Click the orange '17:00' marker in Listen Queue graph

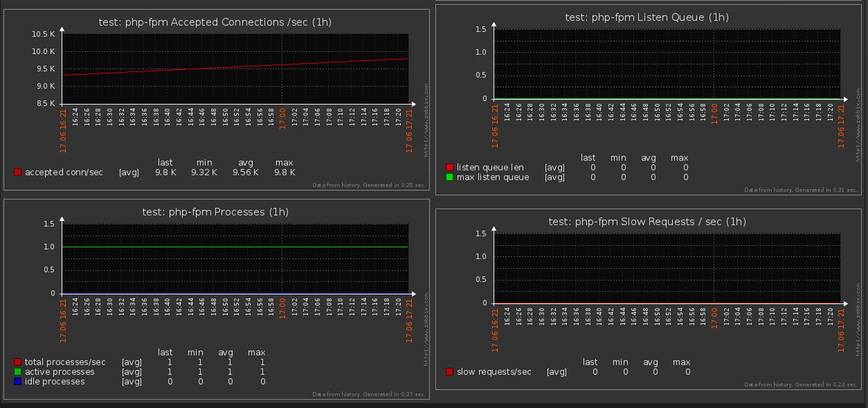click(714, 114)
